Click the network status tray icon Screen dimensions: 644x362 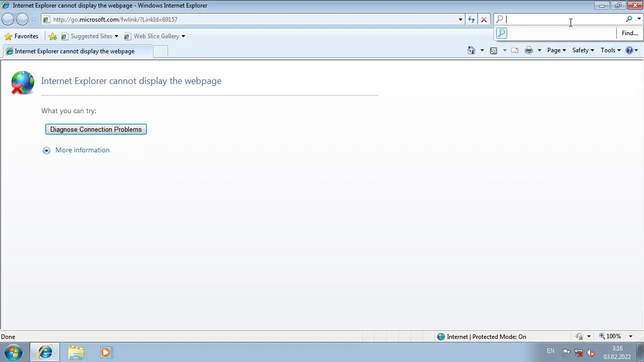(x=579, y=352)
